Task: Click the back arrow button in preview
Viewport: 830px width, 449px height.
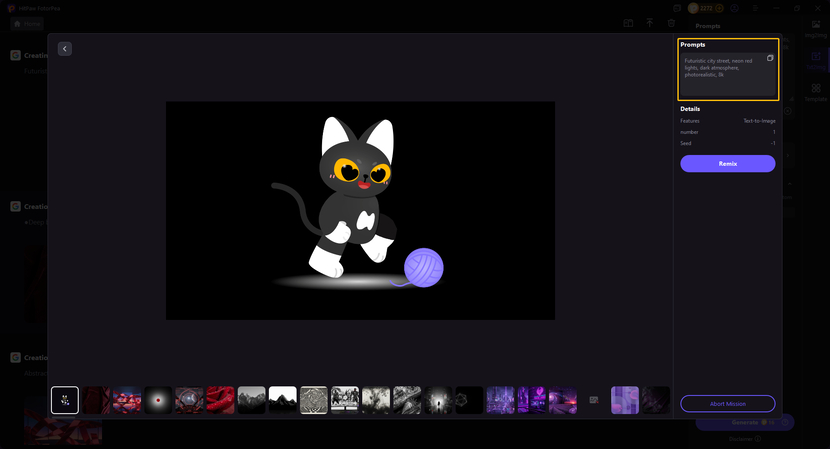Action: coord(65,48)
